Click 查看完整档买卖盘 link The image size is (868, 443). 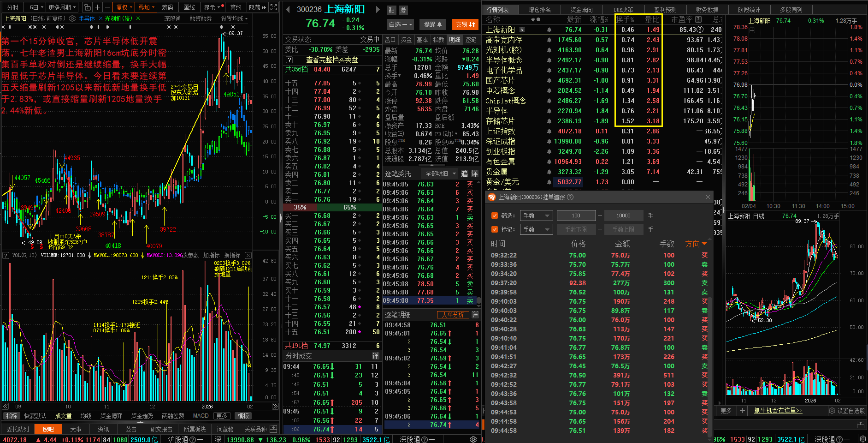point(332,60)
